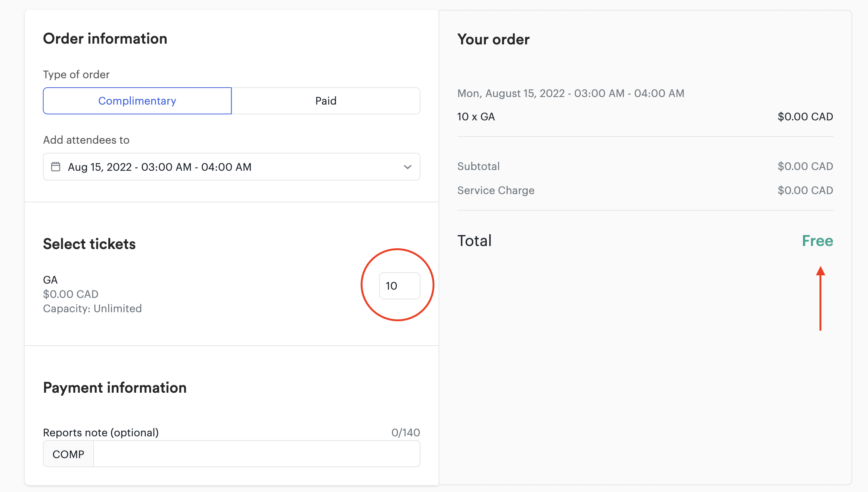This screenshot has width=868, height=492.
Task: Click the $0.00 CAD ticket price under GA
Action: [x=71, y=294]
